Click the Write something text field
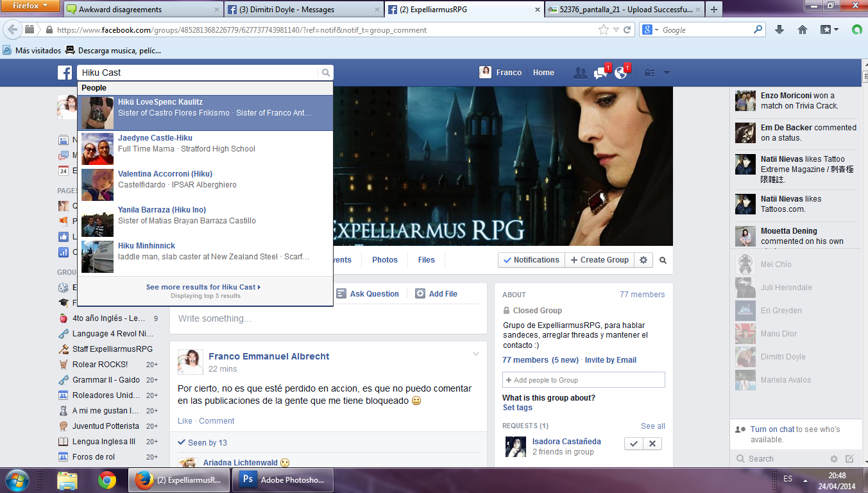 pyautogui.click(x=328, y=319)
